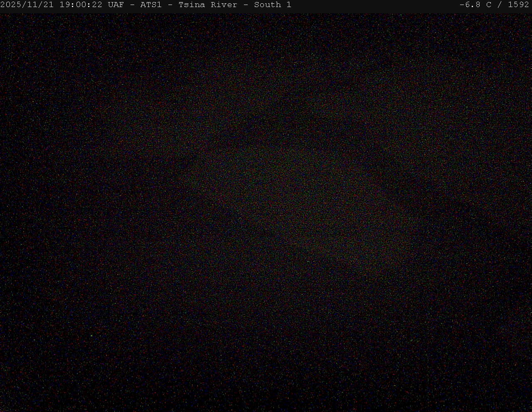532x412 pixels.
Task: Click the slash separating temperature and 1592
Action: (500, 5)
